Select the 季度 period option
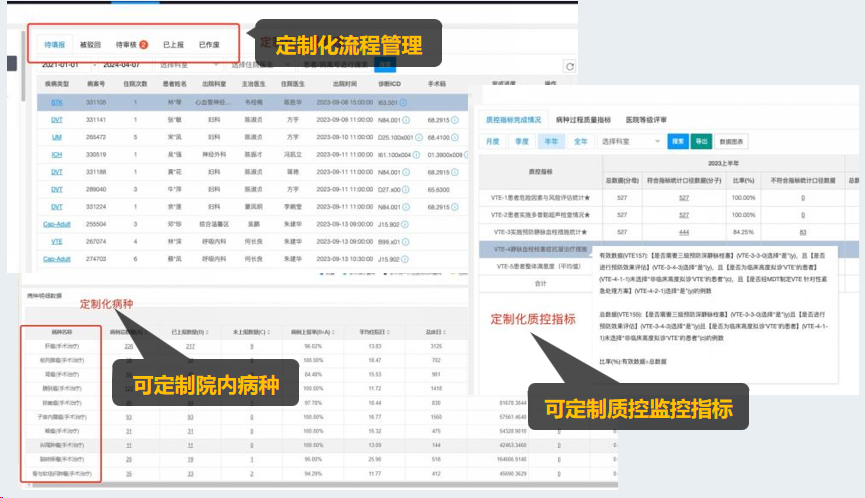 (x=521, y=142)
